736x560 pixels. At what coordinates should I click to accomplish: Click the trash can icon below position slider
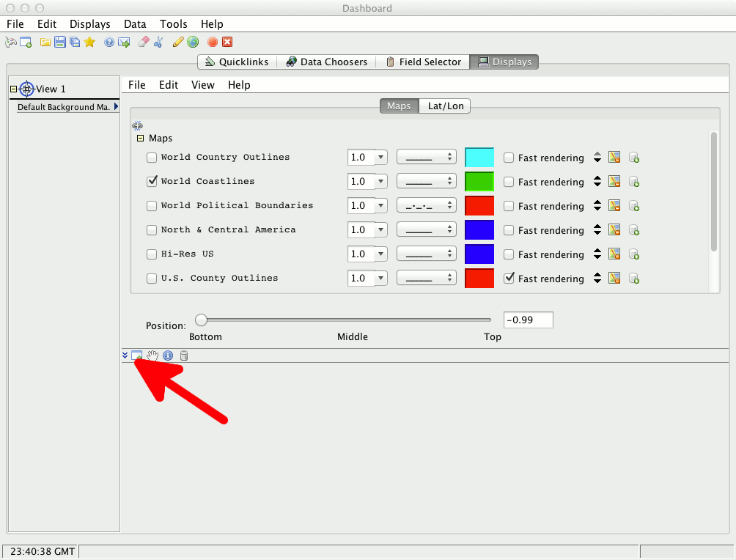[184, 355]
